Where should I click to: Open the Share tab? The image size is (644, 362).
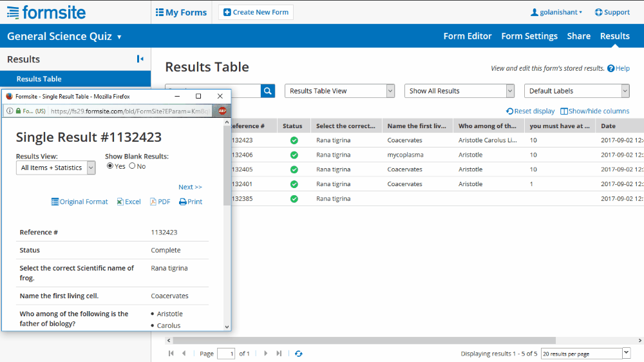[x=579, y=36]
